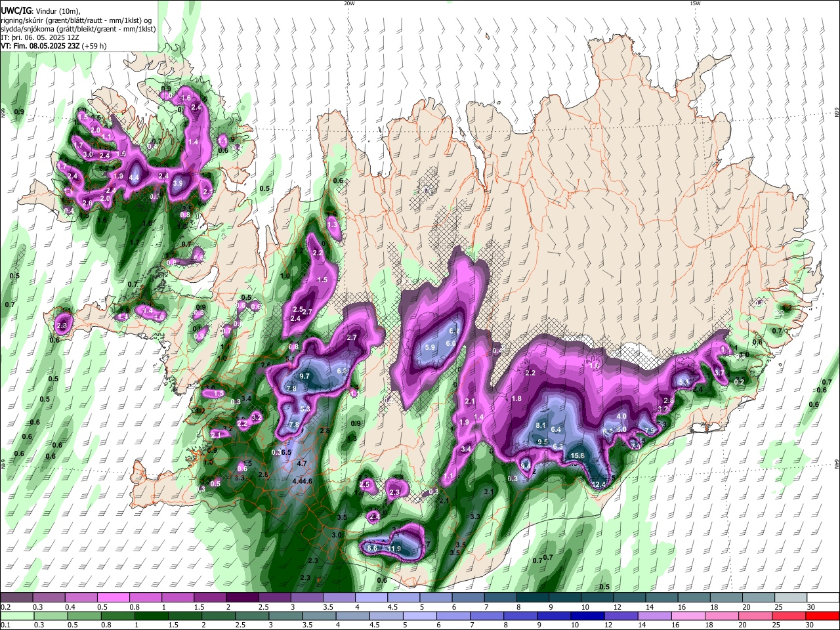The image size is (840, 630).
Task: Click the 4.0 snowfall value
Action: [622, 416]
